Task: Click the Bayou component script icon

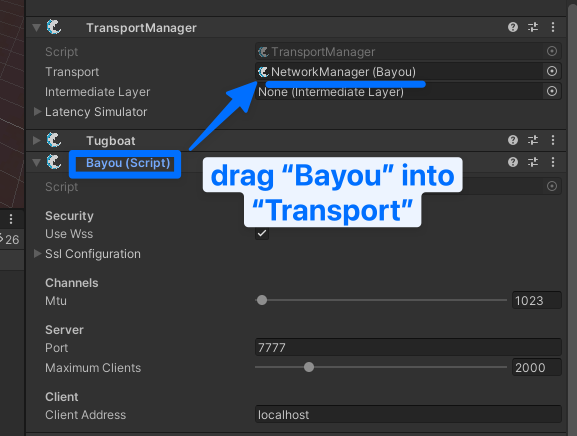Action: (x=54, y=162)
